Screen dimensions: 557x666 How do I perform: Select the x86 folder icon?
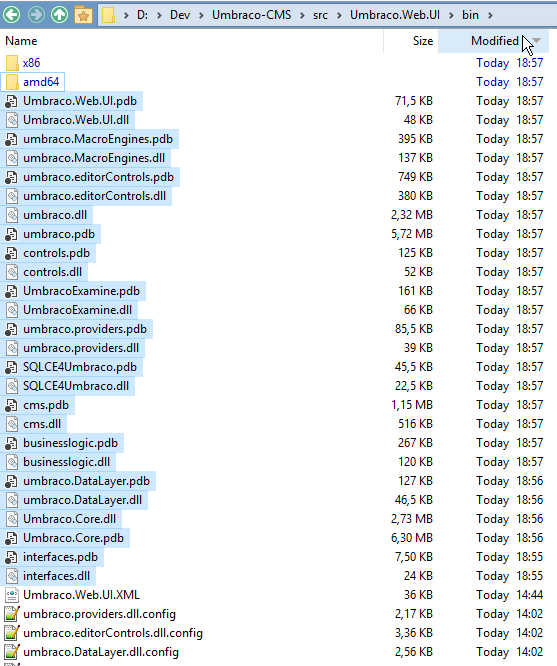click(12, 63)
